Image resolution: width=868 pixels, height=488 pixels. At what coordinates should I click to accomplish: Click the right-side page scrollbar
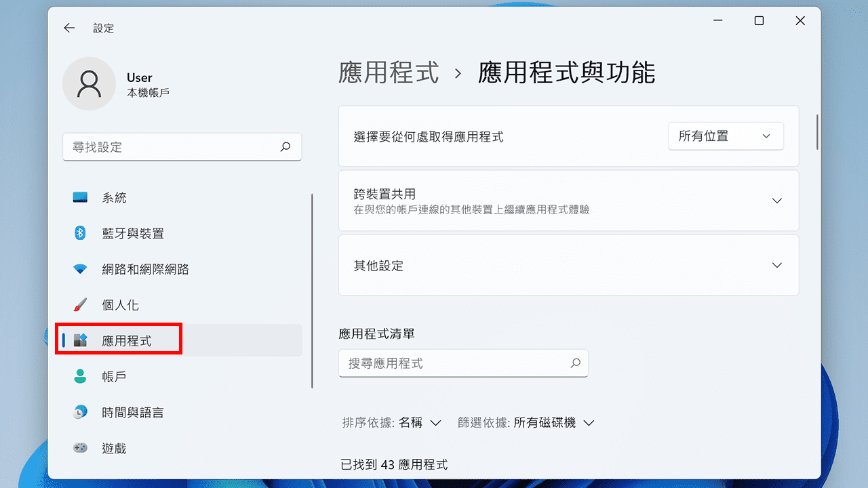[816, 132]
